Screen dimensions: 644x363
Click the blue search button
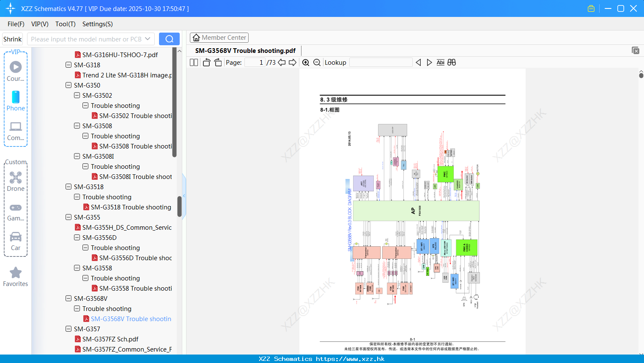click(169, 39)
